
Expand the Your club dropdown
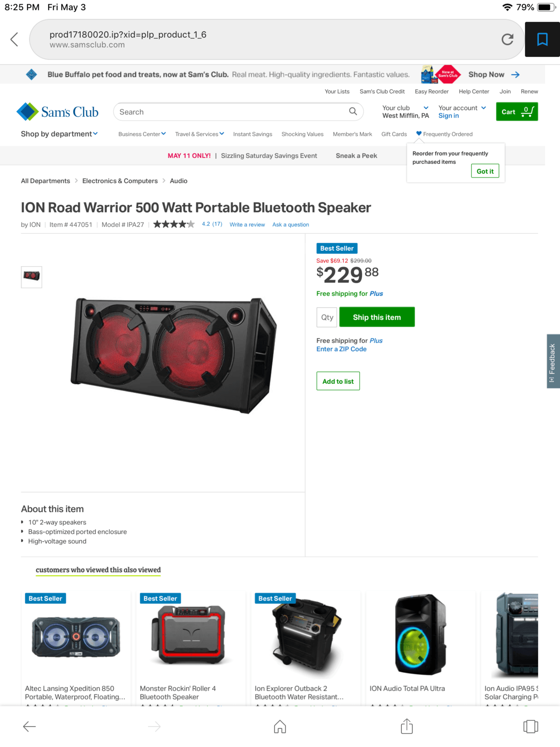[406, 112]
